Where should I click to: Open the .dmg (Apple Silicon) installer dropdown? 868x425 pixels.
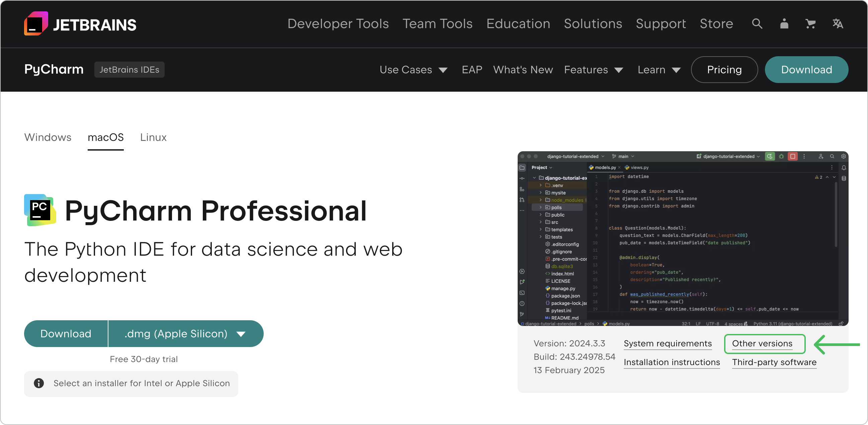tap(185, 334)
